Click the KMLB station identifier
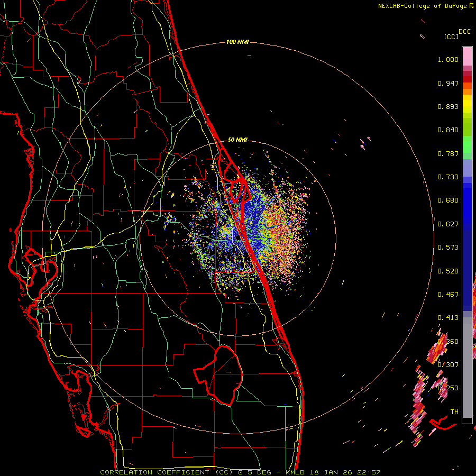This screenshot has height=476, width=476. tap(295, 472)
